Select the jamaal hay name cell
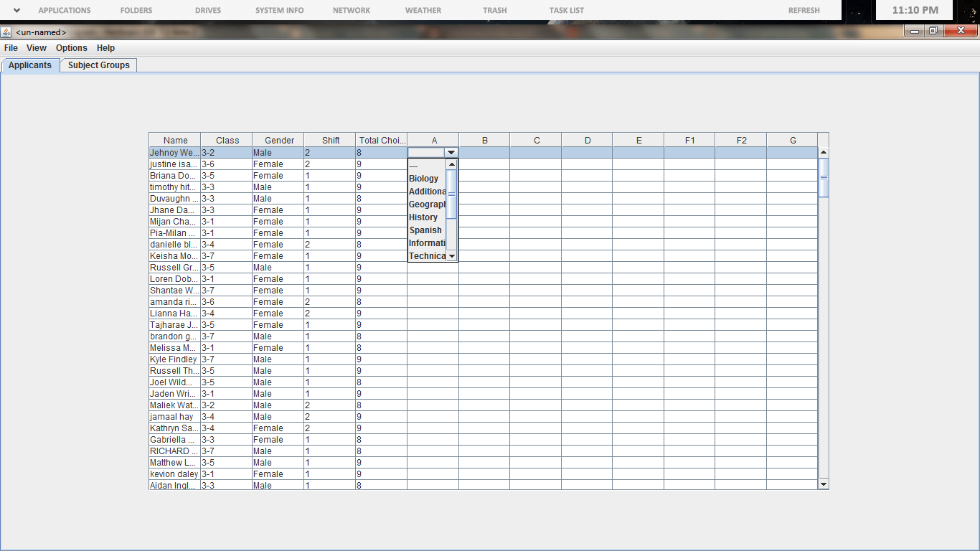 click(x=175, y=417)
